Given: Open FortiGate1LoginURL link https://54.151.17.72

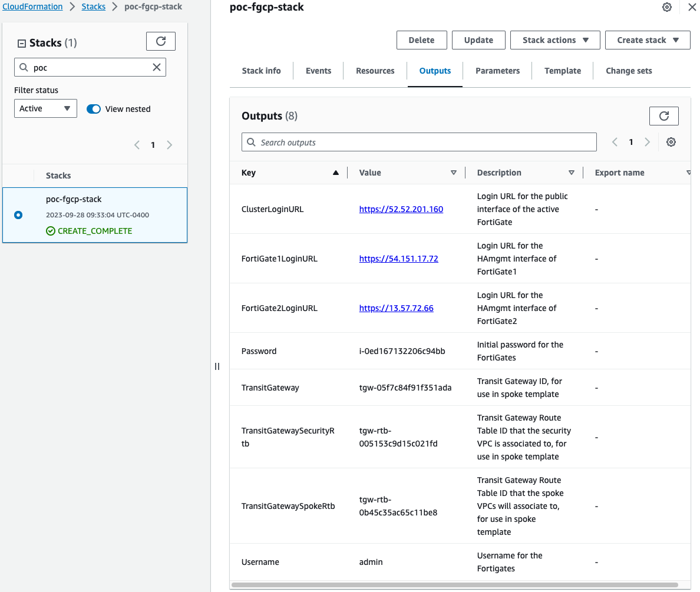Looking at the screenshot, I should pos(399,259).
